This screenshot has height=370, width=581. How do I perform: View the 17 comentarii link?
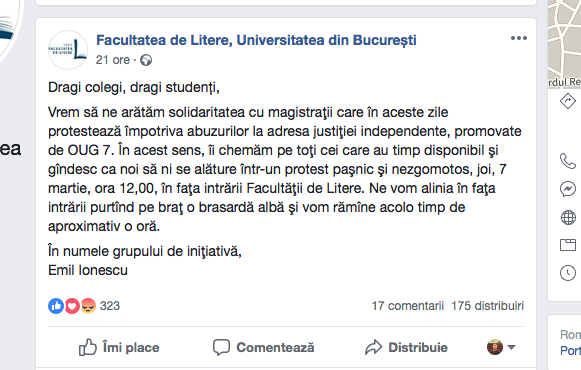408,306
